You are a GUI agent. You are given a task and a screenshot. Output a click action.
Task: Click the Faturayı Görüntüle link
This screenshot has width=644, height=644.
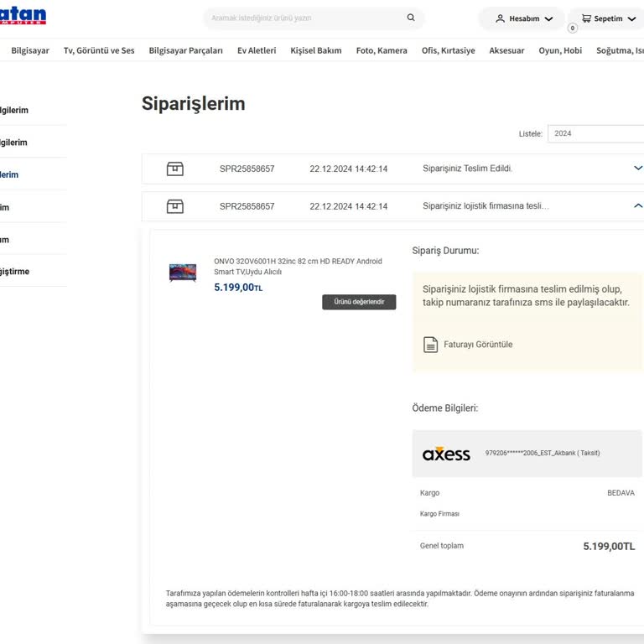click(478, 345)
